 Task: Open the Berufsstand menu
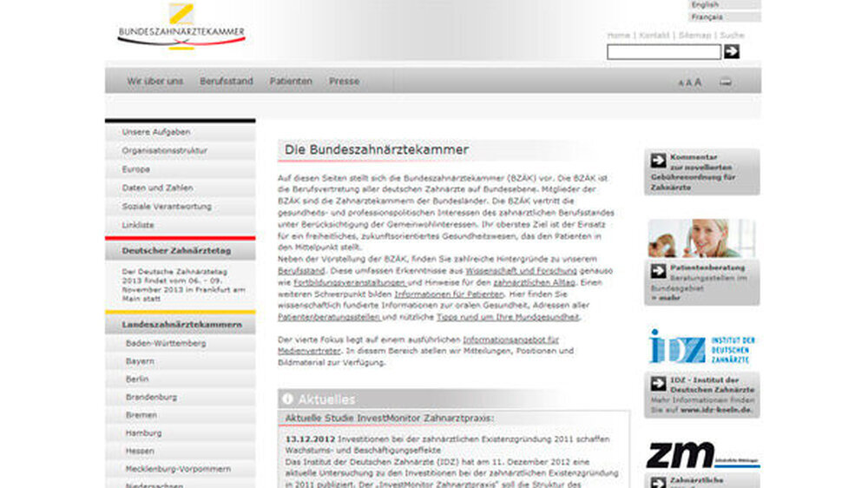227,81
